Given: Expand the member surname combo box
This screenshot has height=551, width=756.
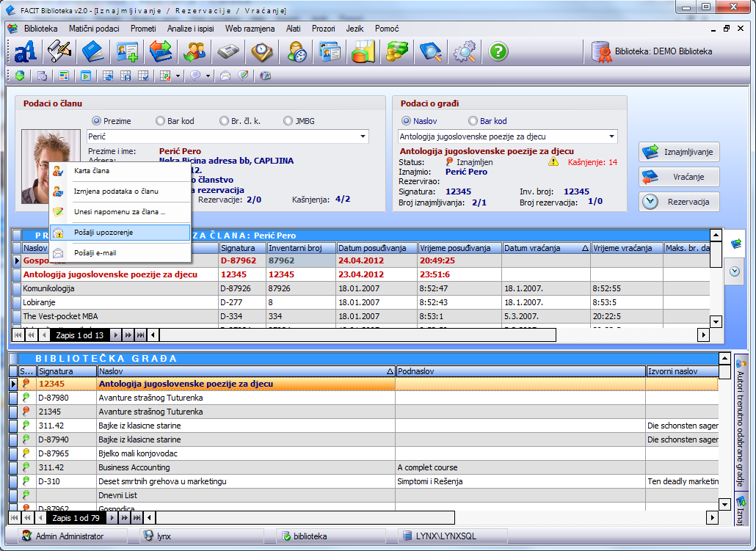Looking at the screenshot, I should coord(363,136).
